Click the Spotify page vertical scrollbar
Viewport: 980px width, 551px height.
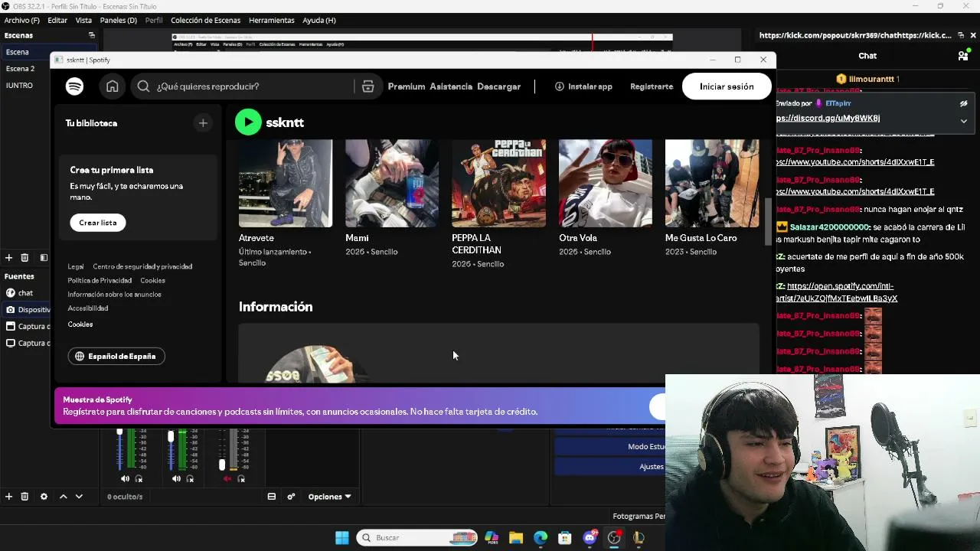tap(768, 222)
